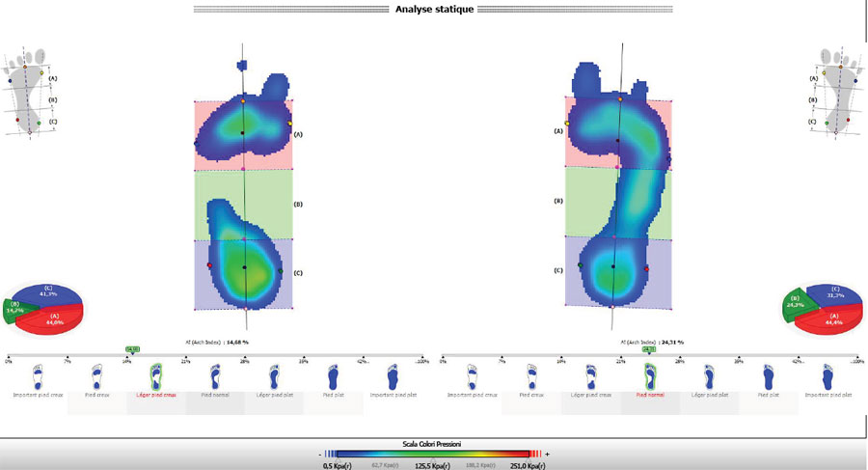This screenshot has width=868, height=470.
Task: Click the left foot 'Léger pied creux' icon
Action: tap(155, 375)
